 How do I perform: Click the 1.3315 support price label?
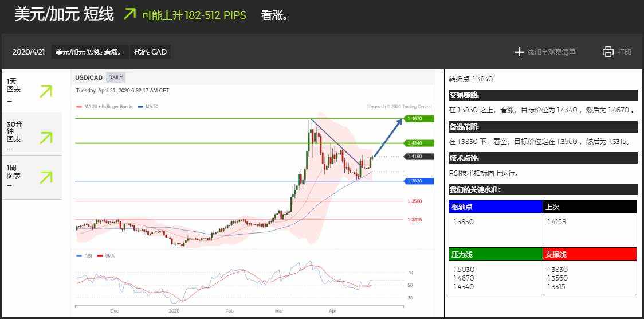414,220
